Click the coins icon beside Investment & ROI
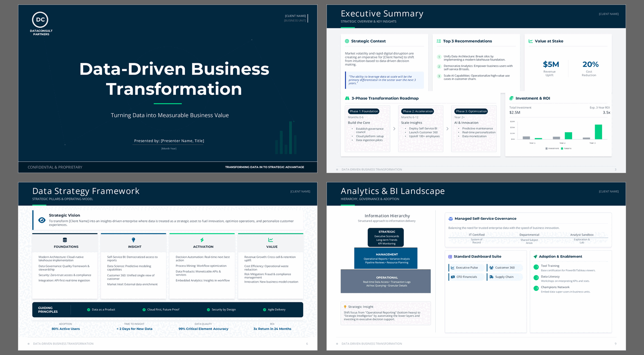Screen dimensions: 644x355 [x=511, y=98]
